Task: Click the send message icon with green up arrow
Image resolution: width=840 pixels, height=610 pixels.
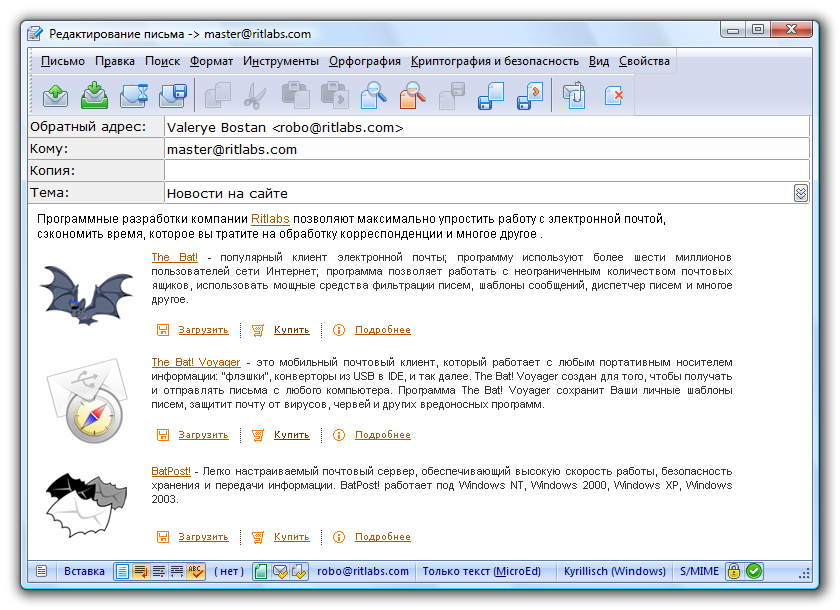Action: [x=55, y=96]
